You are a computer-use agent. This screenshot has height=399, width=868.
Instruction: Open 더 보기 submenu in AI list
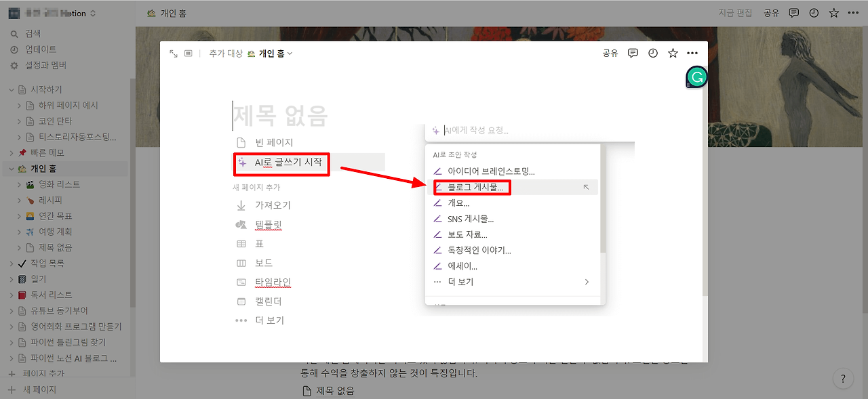[x=513, y=282]
